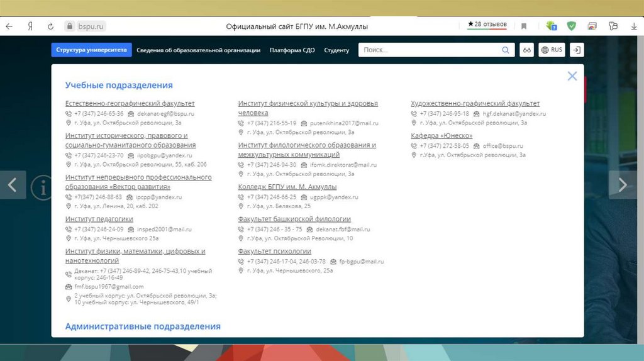Open Институт физики, математики link

135,256
